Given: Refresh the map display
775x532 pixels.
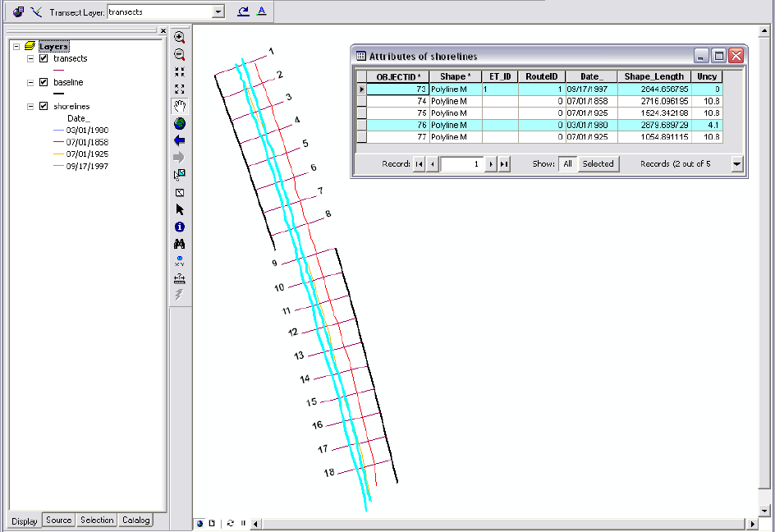Looking at the screenshot, I should (x=231, y=523).
